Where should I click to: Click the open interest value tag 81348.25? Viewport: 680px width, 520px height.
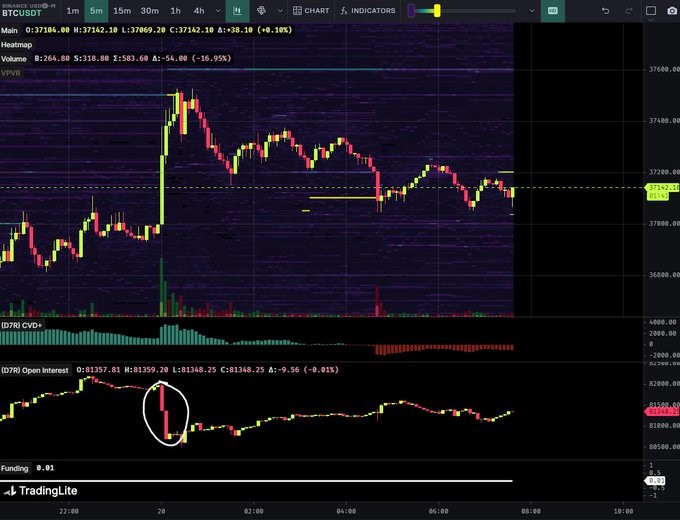pos(662,411)
